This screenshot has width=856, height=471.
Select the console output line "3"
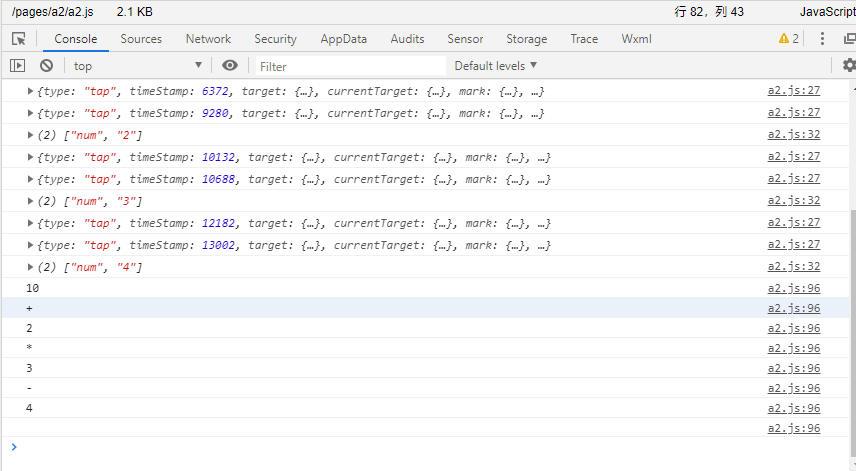point(425,368)
